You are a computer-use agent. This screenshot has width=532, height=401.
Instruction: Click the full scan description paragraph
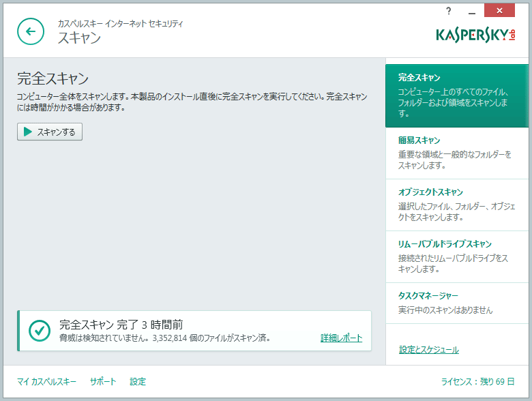pos(192,102)
